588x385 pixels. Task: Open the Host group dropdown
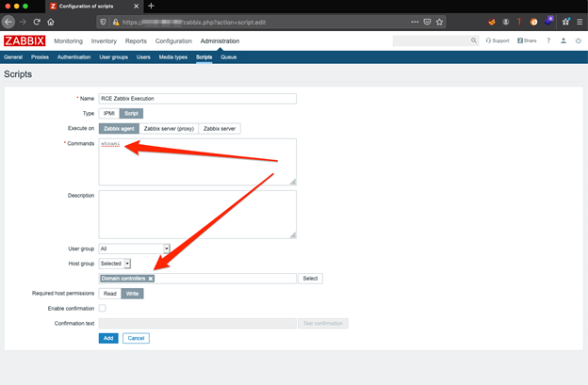[x=115, y=264]
